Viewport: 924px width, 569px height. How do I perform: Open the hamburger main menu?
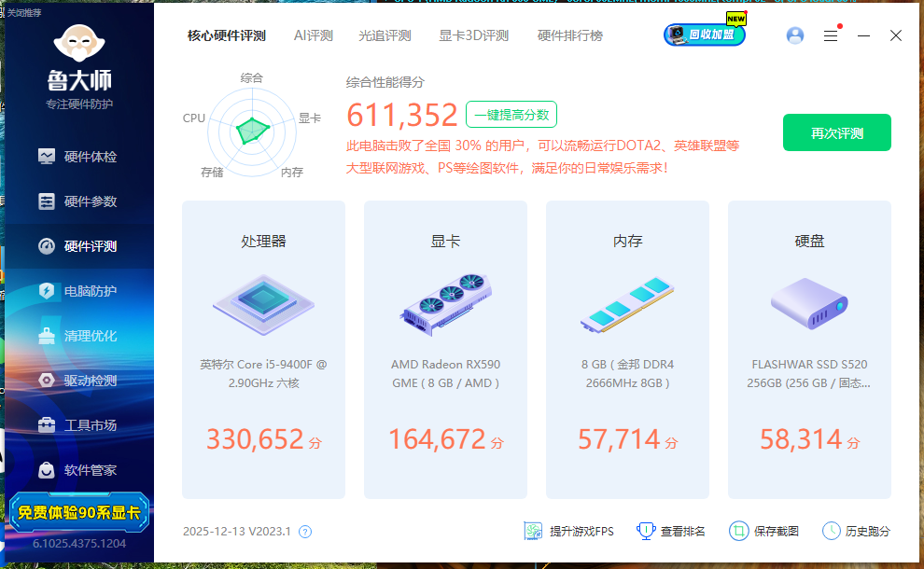click(830, 35)
